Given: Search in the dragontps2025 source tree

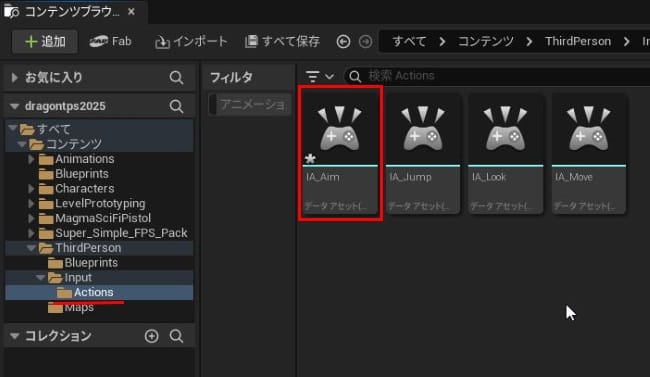Looking at the screenshot, I should click(176, 106).
